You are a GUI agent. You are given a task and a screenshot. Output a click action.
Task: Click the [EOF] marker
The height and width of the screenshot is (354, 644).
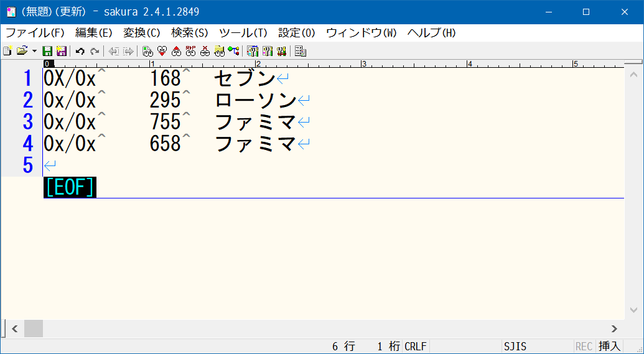click(x=70, y=187)
